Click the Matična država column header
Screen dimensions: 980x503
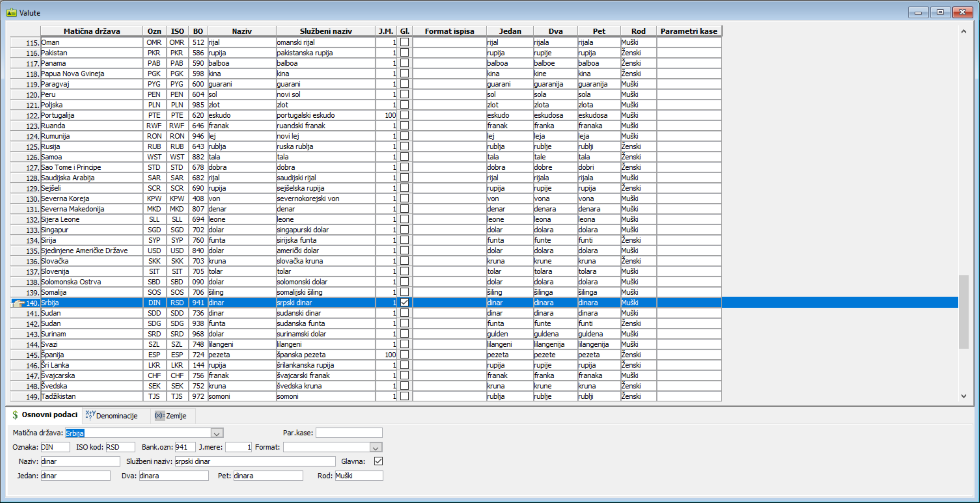pyautogui.click(x=92, y=31)
